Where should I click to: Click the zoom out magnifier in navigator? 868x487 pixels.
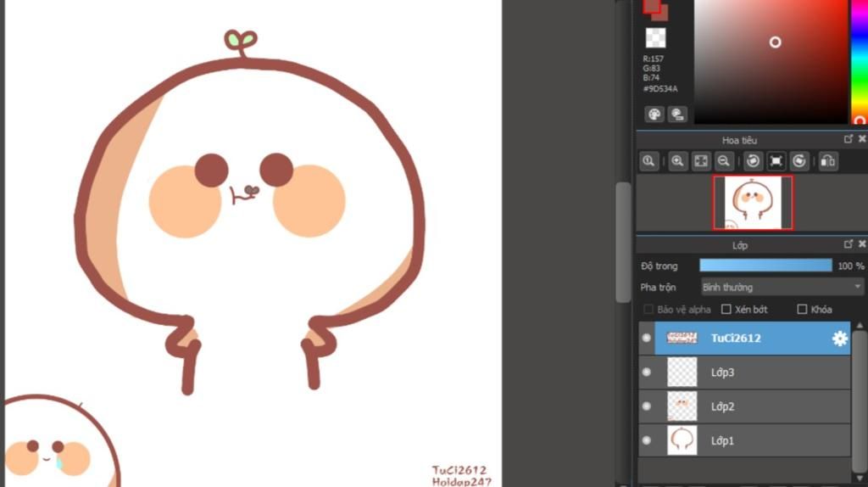724,161
